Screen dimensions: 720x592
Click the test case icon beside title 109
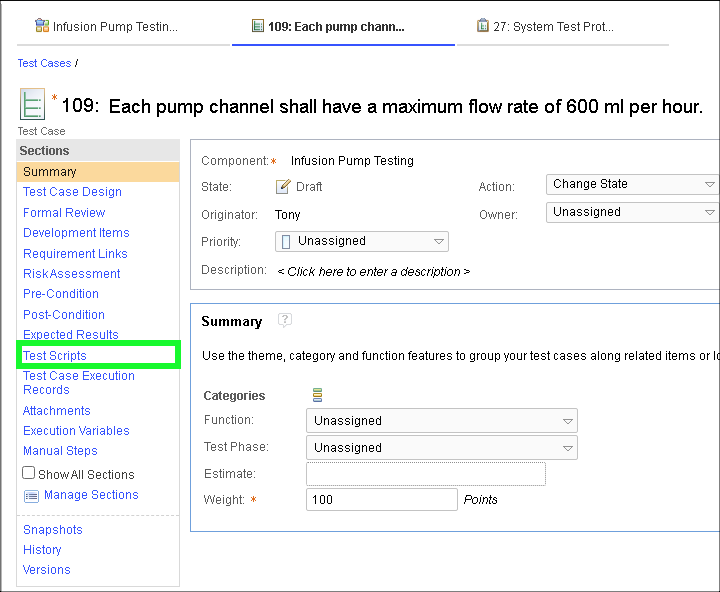coord(32,105)
